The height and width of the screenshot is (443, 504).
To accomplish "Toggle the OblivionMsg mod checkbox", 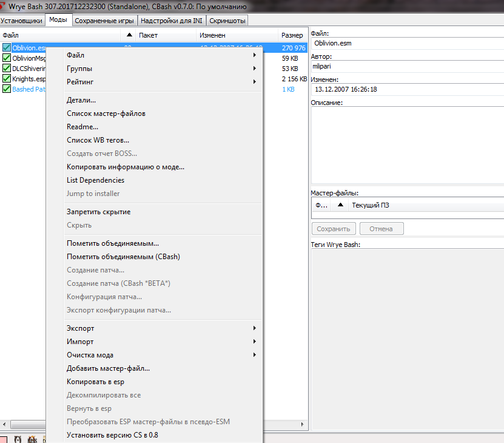I will pyautogui.click(x=7, y=58).
